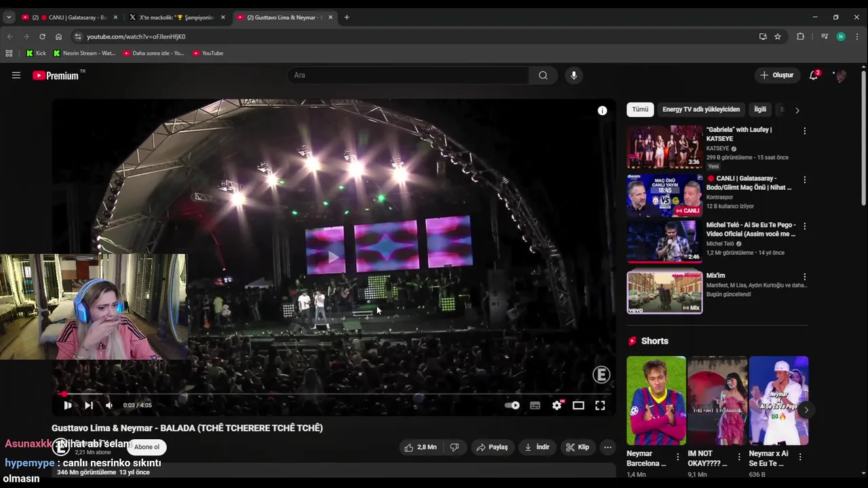868x488 pixels.
Task: Open the media controls icon in toolbar
Action: pos(825,37)
